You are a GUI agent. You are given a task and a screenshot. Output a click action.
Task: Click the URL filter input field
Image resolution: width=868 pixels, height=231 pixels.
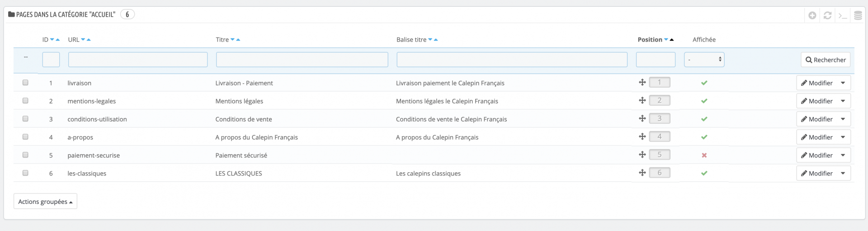[x=138, y=60]
